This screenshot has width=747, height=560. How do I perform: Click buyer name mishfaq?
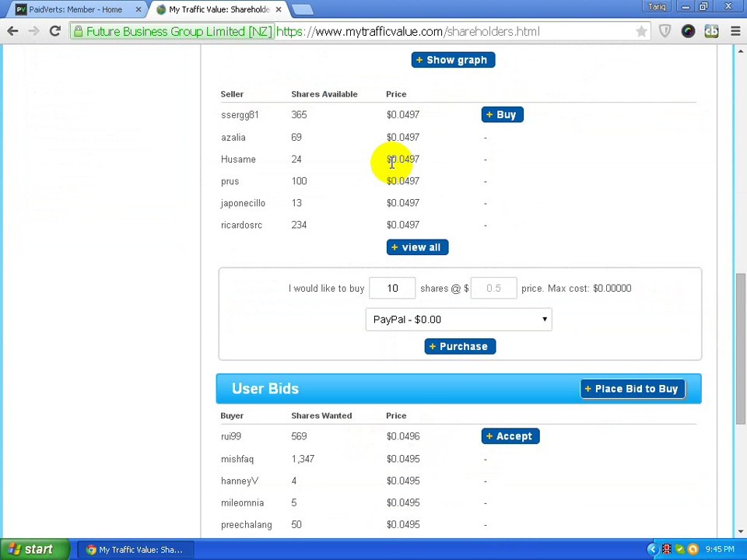(x=237, y=459)
